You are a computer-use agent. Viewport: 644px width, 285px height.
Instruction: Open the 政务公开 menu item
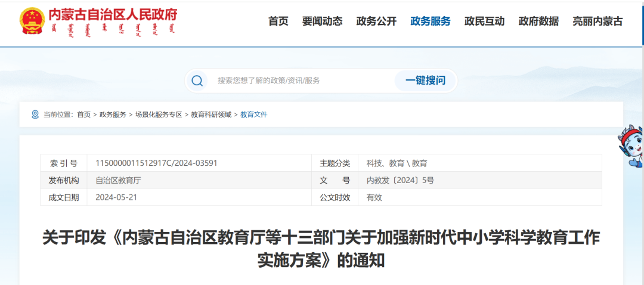point(377,21)
